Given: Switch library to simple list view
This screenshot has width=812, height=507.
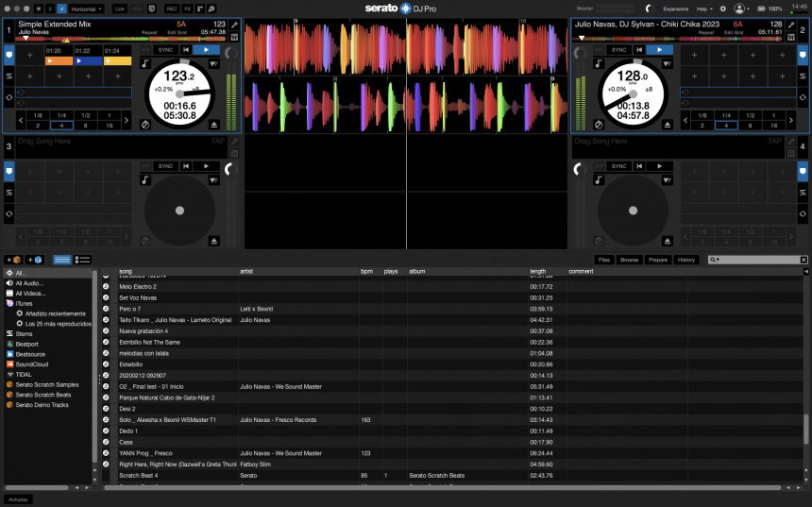Looking at the screenshot, I should (62, 260).
